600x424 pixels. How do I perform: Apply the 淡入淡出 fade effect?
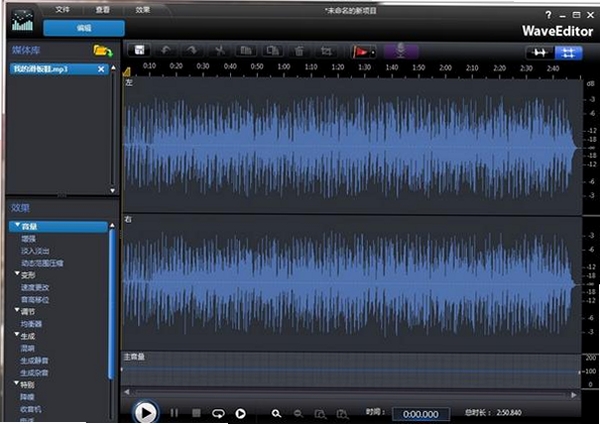tap(35, 251)
